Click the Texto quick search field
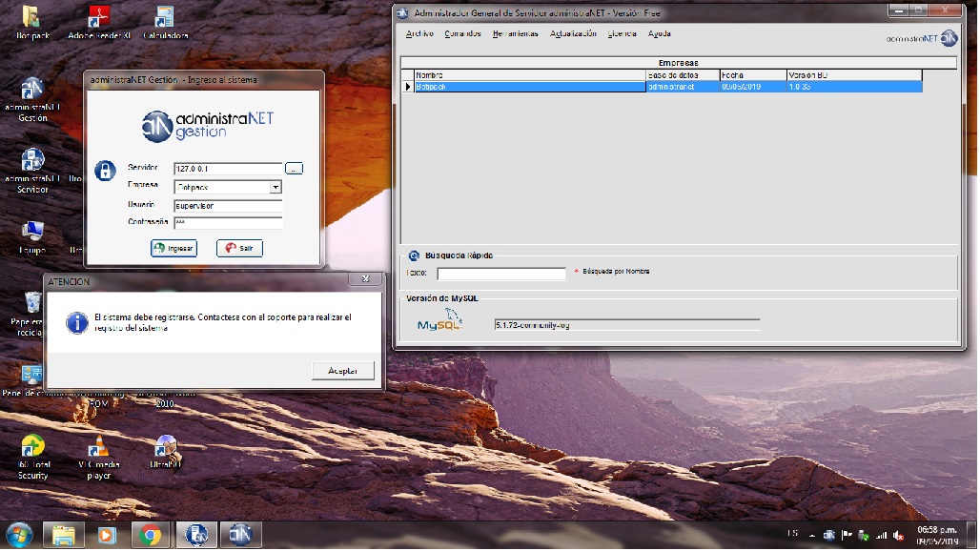980x551 pixels. click(x=501, y=274)
